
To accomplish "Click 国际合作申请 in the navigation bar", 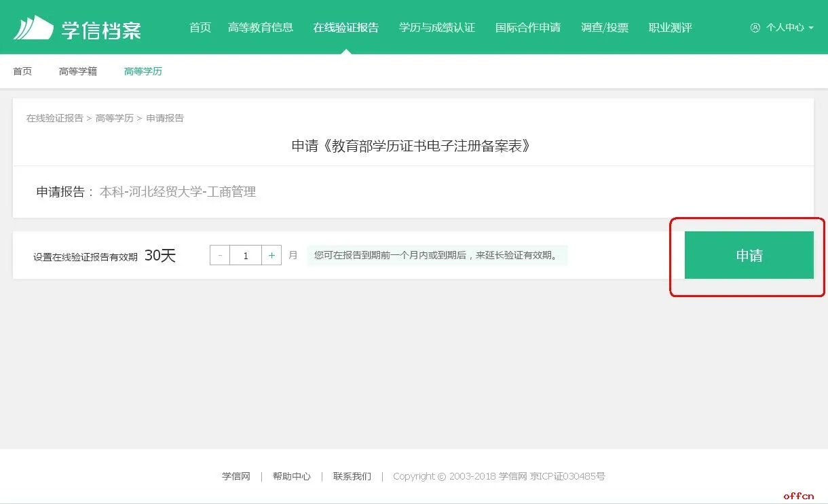I will [x=529, y=28].
